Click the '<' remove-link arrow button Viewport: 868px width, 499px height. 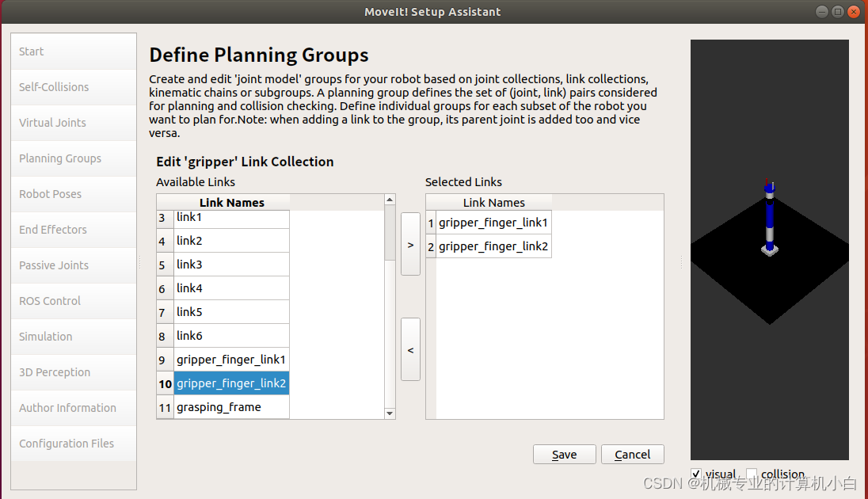coord(410,349)
